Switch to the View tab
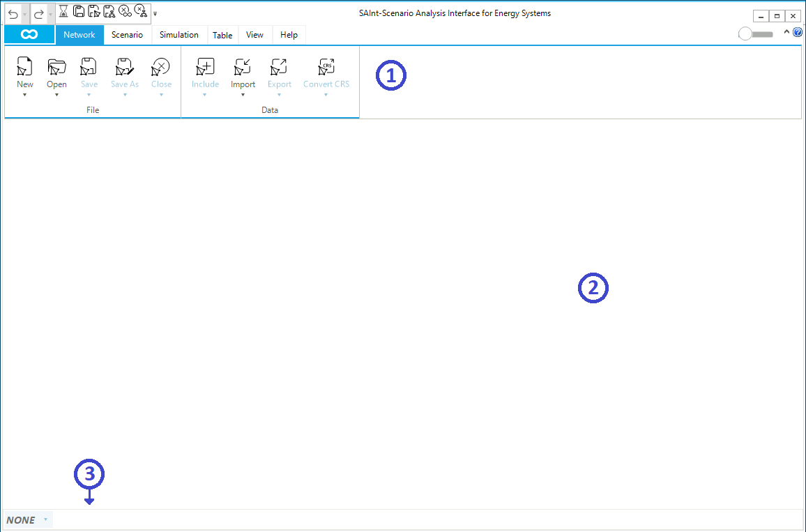Viewport: 806px width, 532px height. (x=254, y=35)
